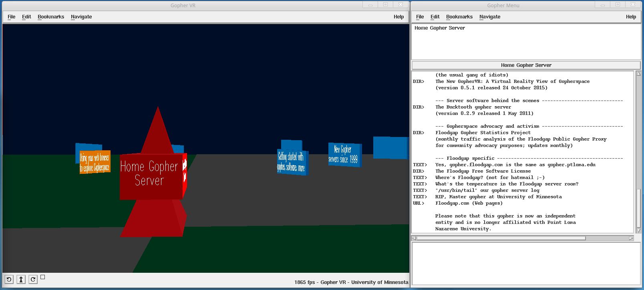Viewport: 644px width, 290px height.
Task: Open 'The Bucktooth gopher server' directory
Action: 473,107
